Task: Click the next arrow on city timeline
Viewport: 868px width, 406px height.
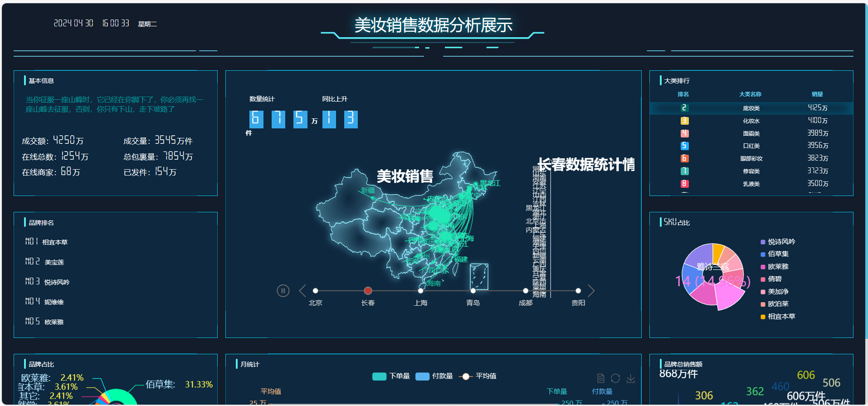Action: (591, 291)
